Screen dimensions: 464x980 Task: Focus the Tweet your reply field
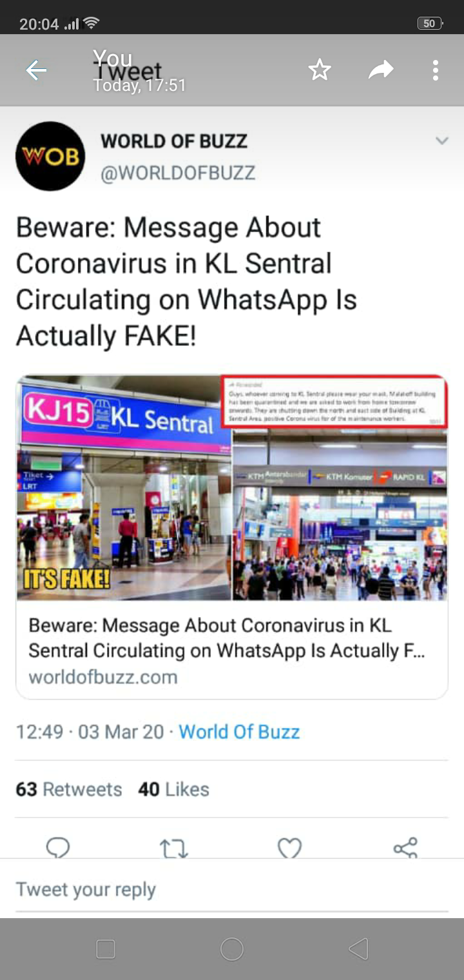(x=232, y=889)
